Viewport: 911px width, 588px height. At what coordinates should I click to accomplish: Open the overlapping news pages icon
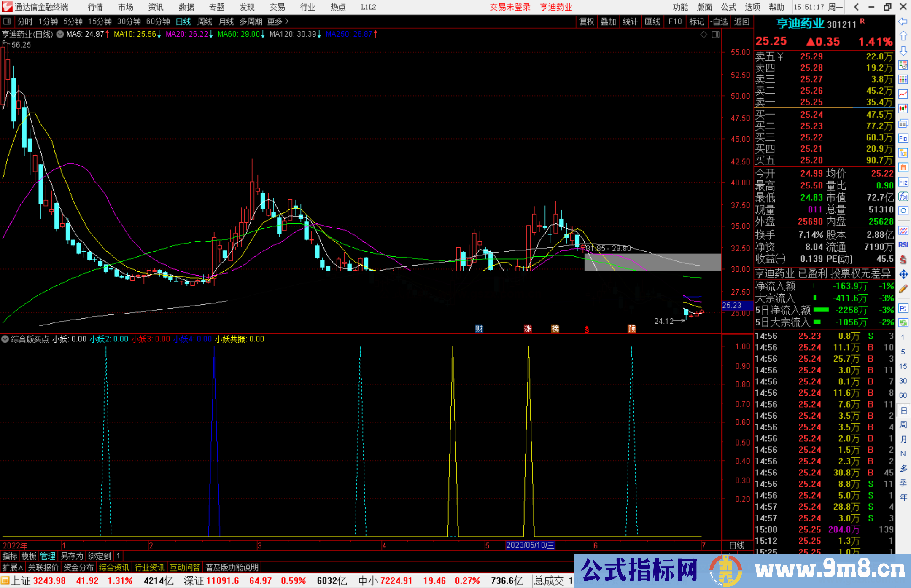903,124
